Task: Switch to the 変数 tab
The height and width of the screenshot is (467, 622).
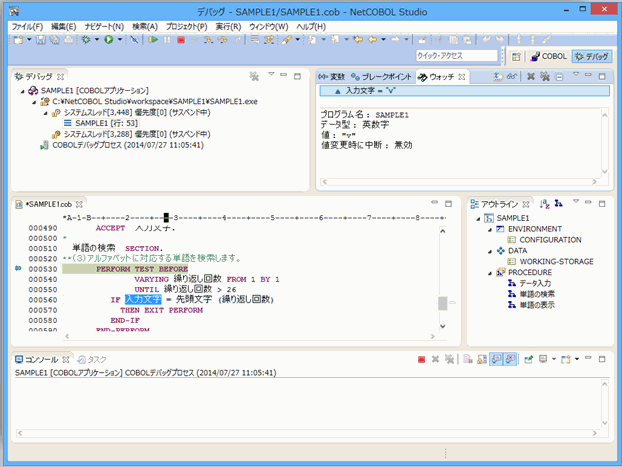Action: pos(332,77)
